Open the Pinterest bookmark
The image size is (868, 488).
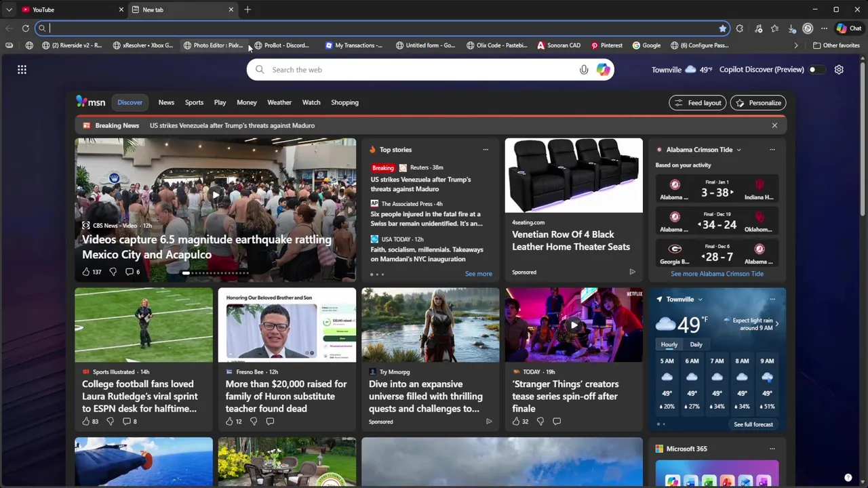[x=606, y=45]
